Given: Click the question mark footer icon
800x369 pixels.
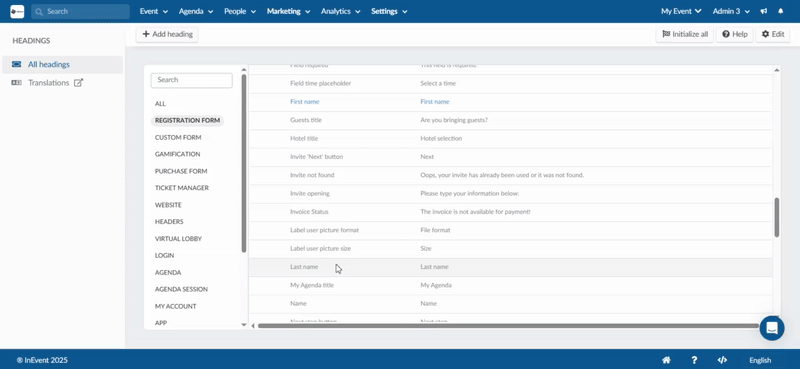Looking at the screenshot, I should [x=694, y=360].
